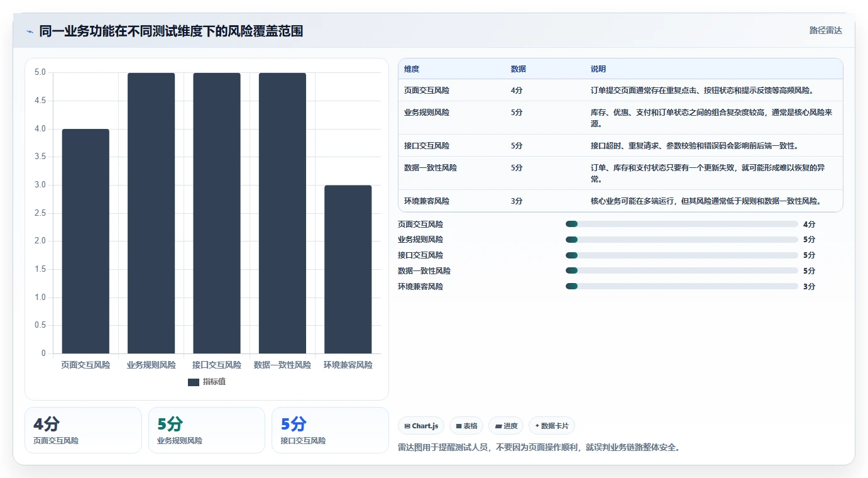Click description starting 订单提交页面通常存在
This screenshot has width=868, height=478.
703,91
